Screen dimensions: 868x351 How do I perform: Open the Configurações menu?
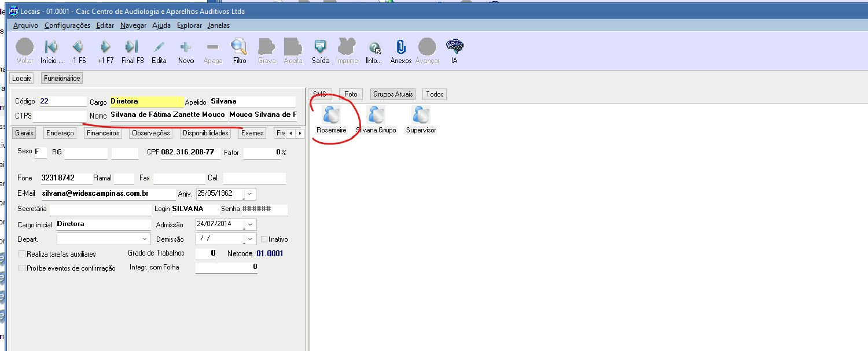67,25
